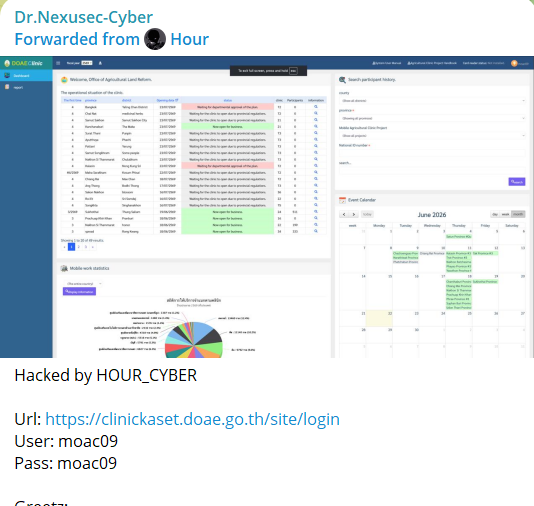
Task: Go to page 2 of results
Action: (x=79, y=247)
